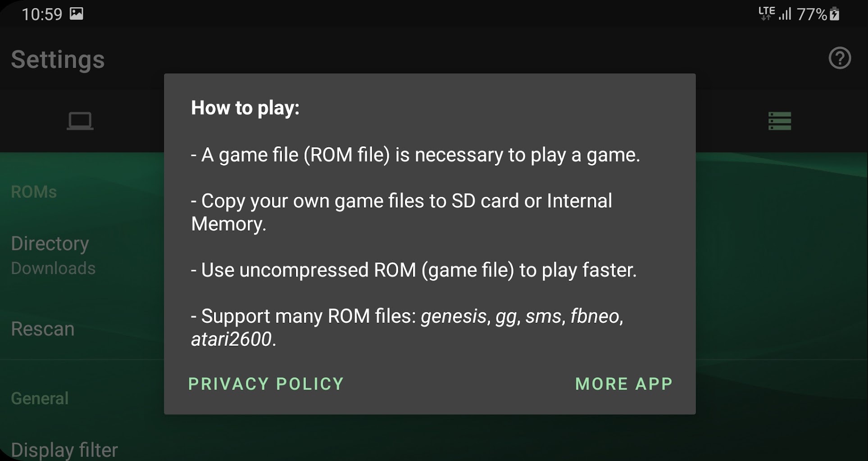The image size is (868, 461).
Task: Tap the General section header
Action: pos(40,398)
